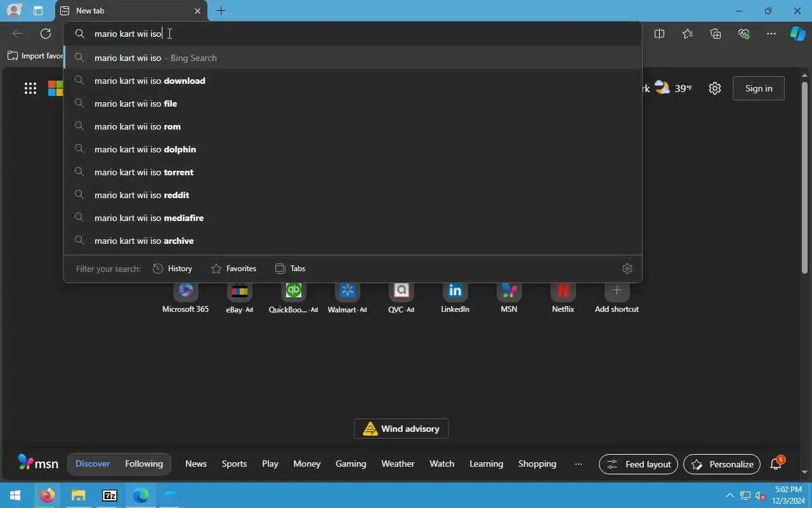Select suggestion 'mario kart wii iso dolphin'

(353, 149)
